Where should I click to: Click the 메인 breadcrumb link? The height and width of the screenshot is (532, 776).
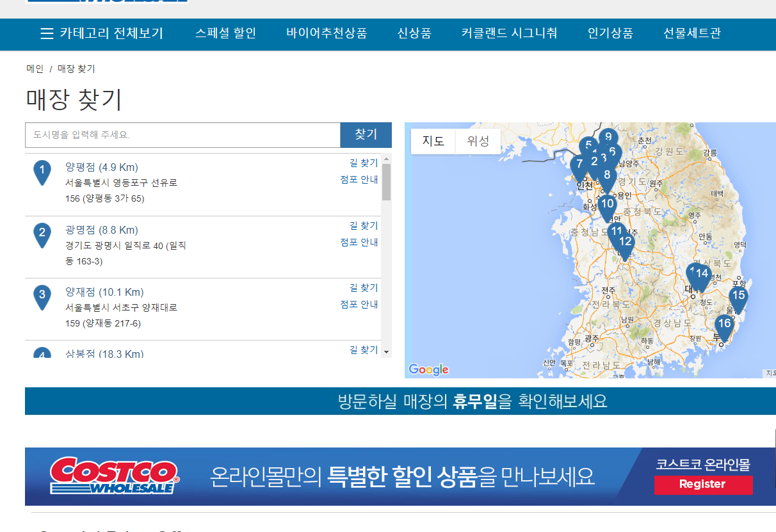pyautogui.click(x=35, y=69)
